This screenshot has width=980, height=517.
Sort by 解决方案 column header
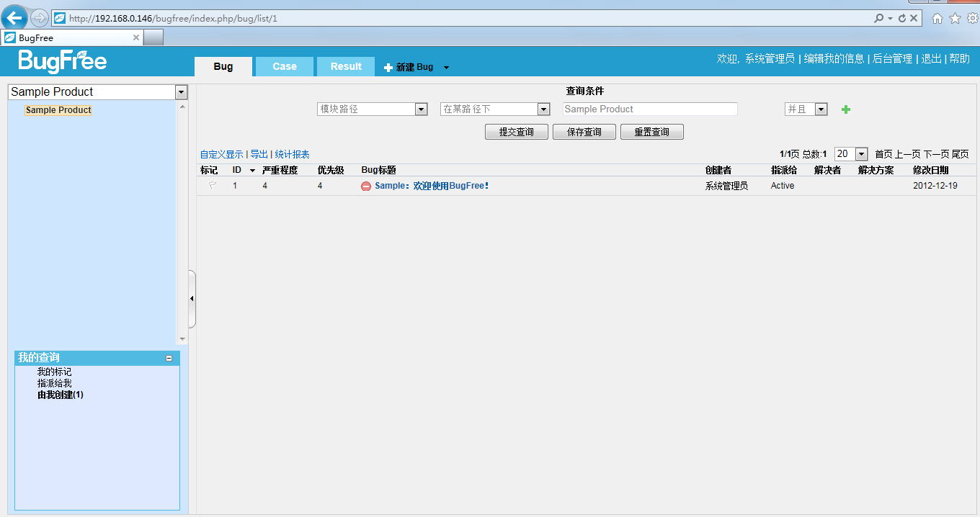pyautogui.click(x=876, y=171)
